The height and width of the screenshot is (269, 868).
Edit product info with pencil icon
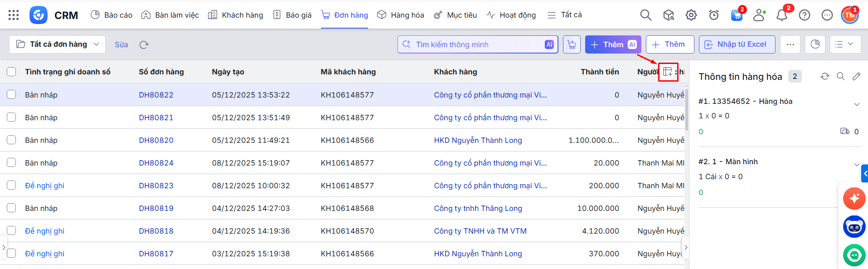(x=856, y=77)
